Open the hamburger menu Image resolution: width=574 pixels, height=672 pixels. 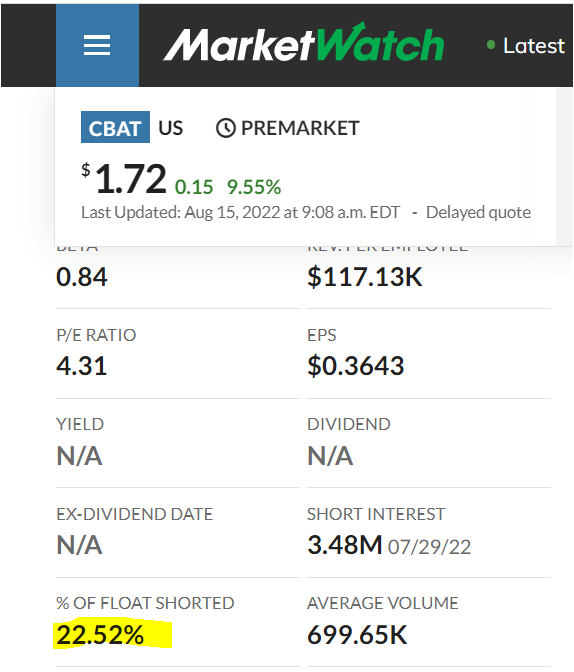(97, 45)
